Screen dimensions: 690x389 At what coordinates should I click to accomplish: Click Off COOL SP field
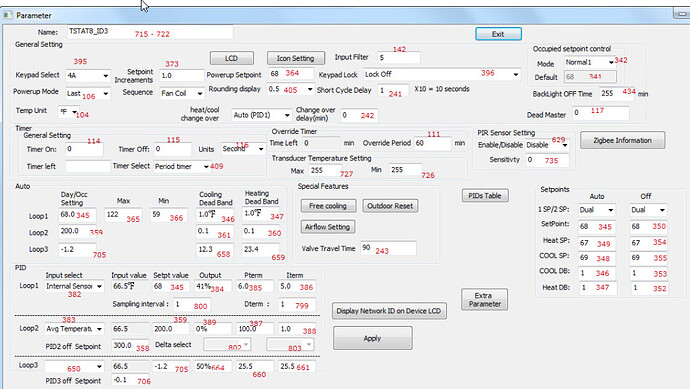pos(648,257)
